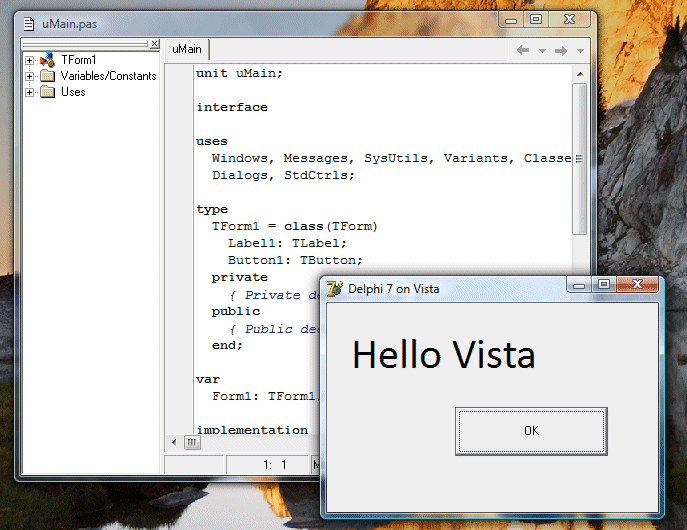Click the 'type' keyword in editor

pos(212,209)
